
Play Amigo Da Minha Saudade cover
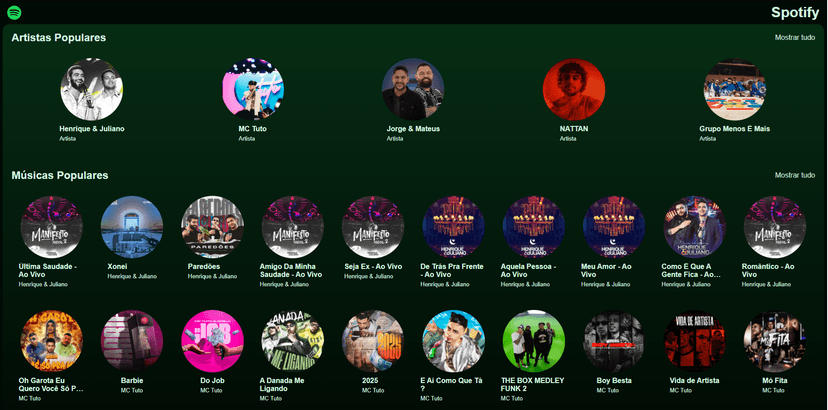click(293, 227)
